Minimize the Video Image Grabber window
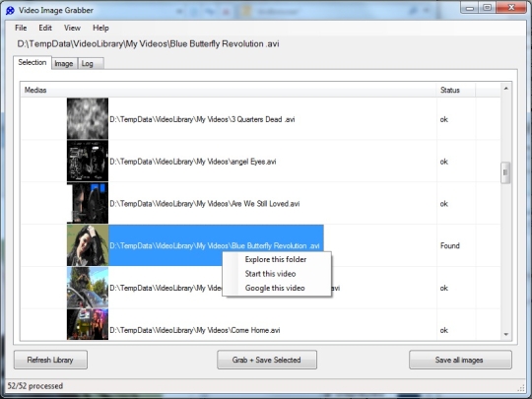The height and width of the screenshot is (399, 532). 470,8
